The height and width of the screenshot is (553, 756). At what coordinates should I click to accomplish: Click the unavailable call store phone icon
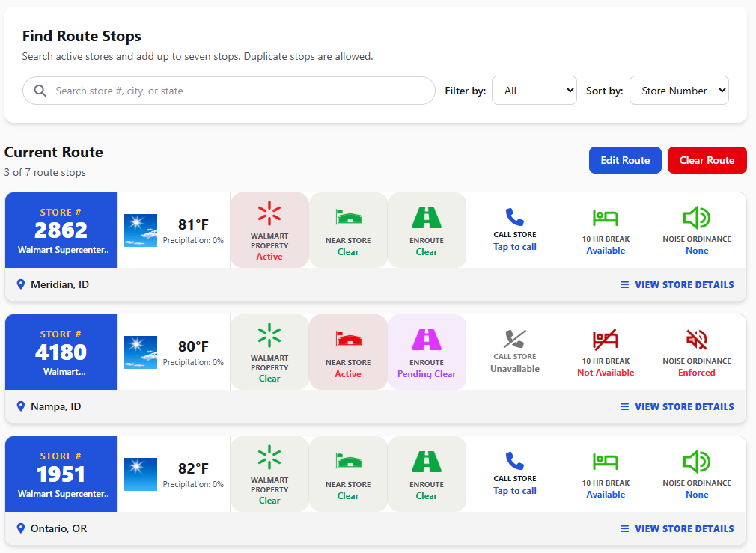pos(514,339)
